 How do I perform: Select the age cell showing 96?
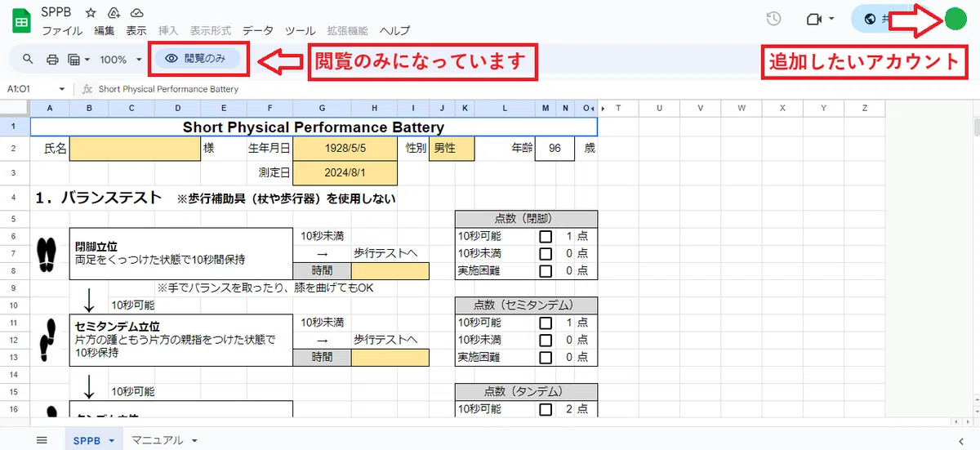[x=555, y=149]
